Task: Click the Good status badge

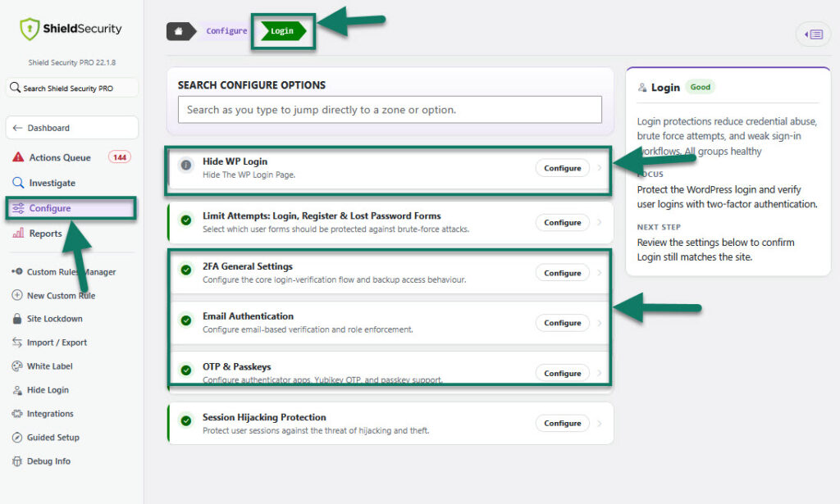Action: (701, 87)
